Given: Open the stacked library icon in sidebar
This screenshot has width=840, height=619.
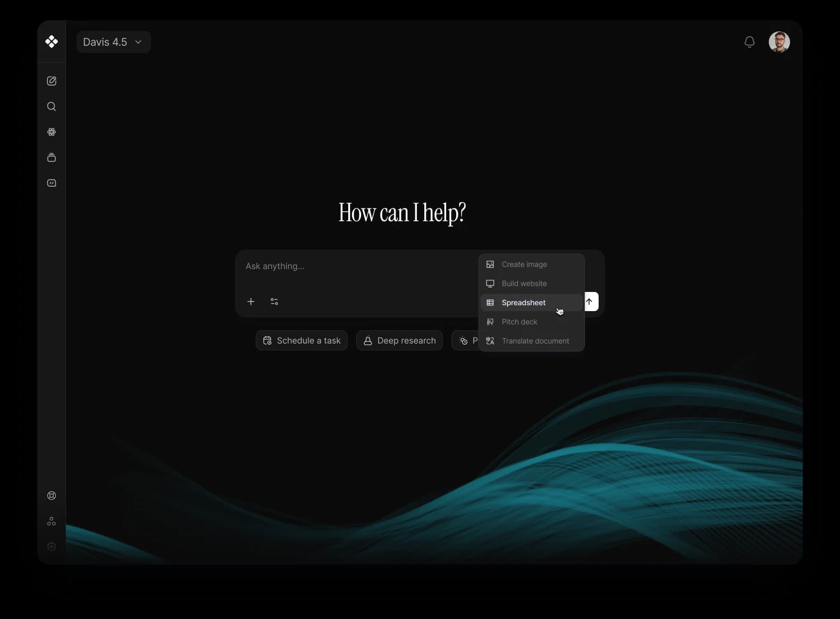Looking at the screenshot, I should (x=52, y=157).
